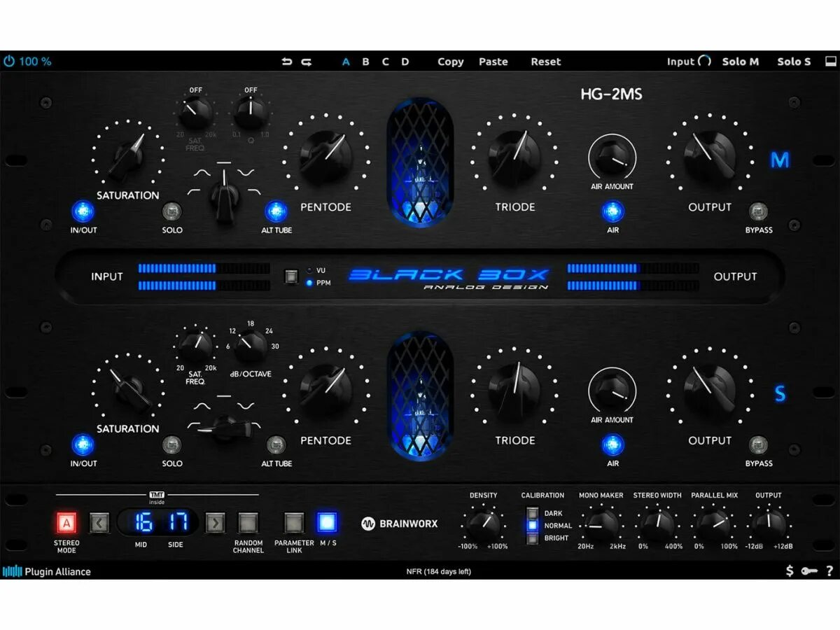Click the redo arrow icon
The height and width of the screenshot is (630, 840).
pyautogui.click(x=307, y=62)
